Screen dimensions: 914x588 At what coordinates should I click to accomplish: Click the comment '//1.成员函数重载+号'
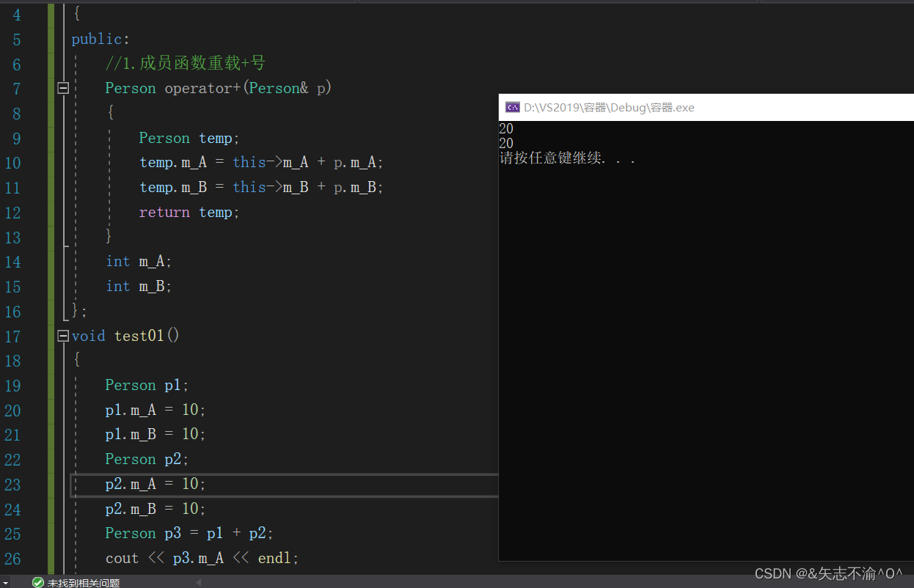(x=185, y=63)
